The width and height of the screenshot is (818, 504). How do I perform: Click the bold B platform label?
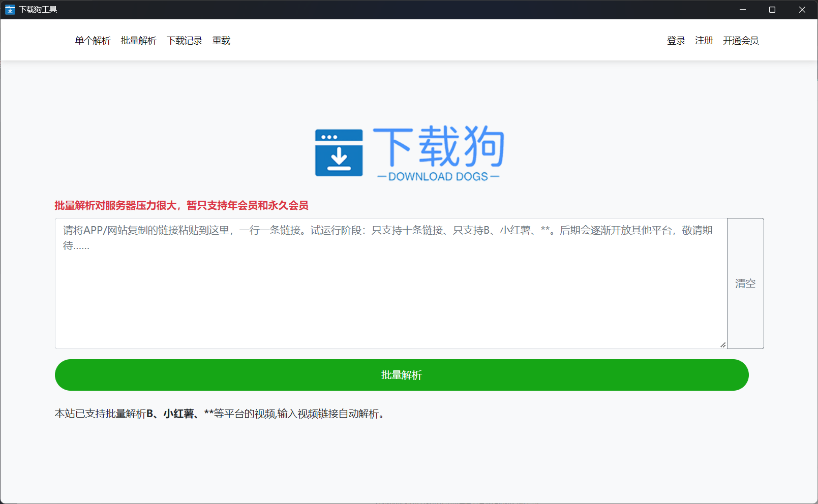click(149, 414)
